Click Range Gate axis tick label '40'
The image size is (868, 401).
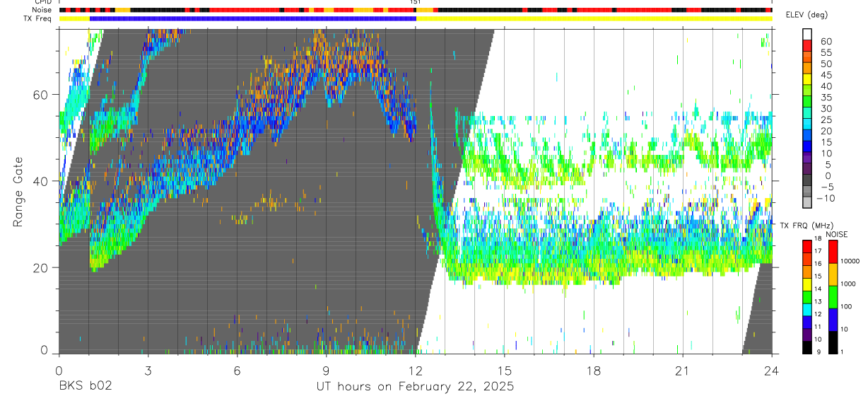(40, 181)
